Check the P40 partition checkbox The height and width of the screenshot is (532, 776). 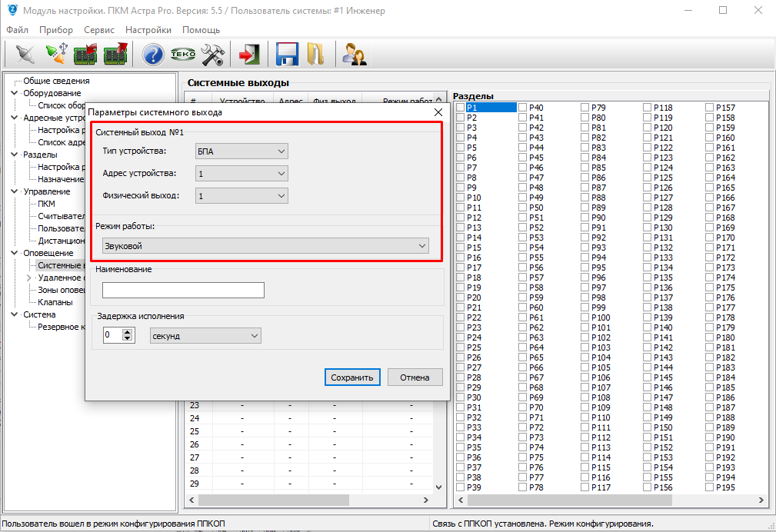pos(523,108)
